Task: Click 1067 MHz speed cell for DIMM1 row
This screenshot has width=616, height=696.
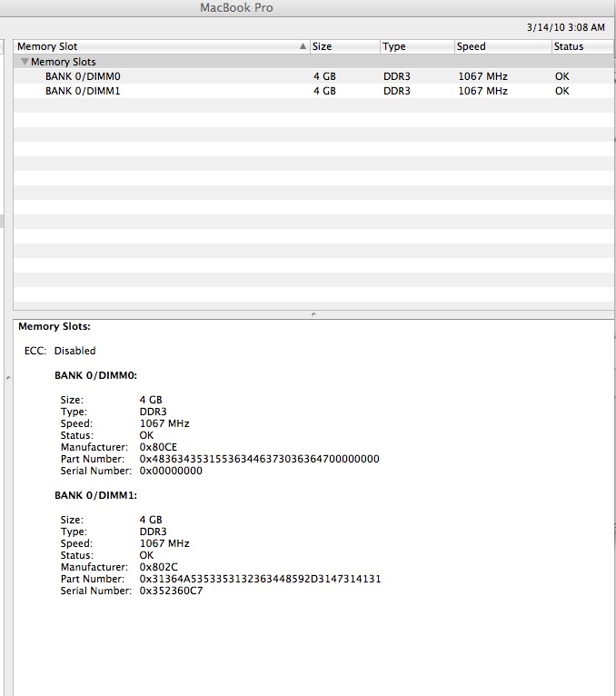Action: point(482,91)
